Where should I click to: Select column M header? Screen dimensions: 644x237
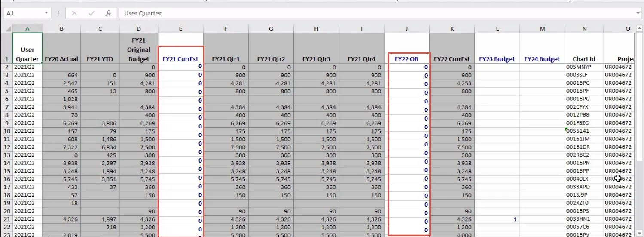[x=542, y=29]
